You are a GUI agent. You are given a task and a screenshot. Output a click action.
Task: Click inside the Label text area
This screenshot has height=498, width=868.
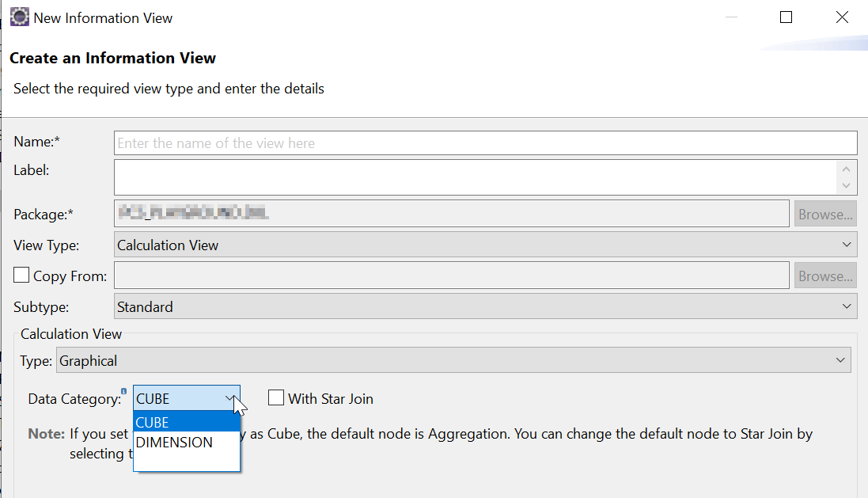pos(475,177)
